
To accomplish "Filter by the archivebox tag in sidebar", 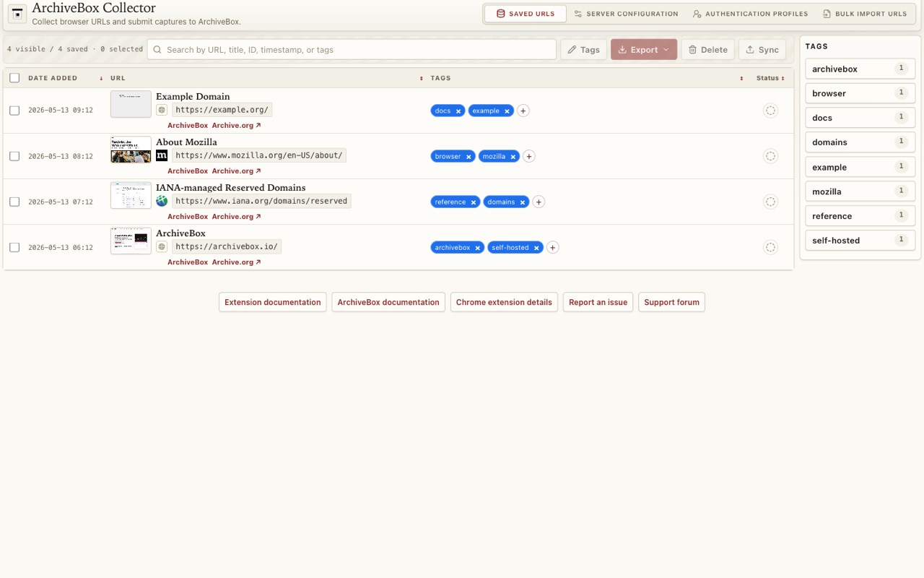I will [860, 69].
